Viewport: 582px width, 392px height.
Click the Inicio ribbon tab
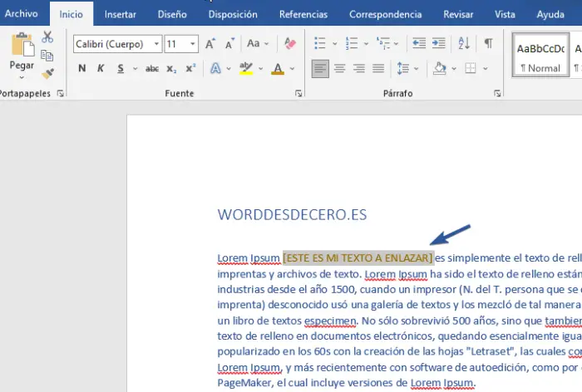(72, 14)
